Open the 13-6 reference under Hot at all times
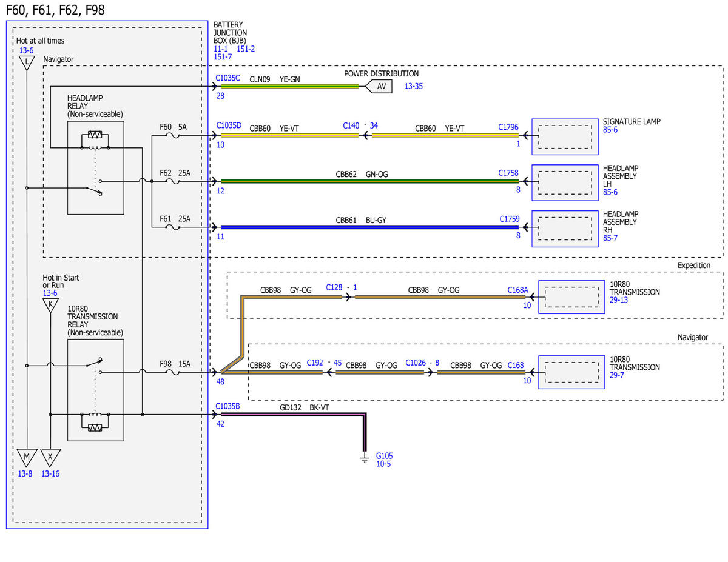 [27, 51]
